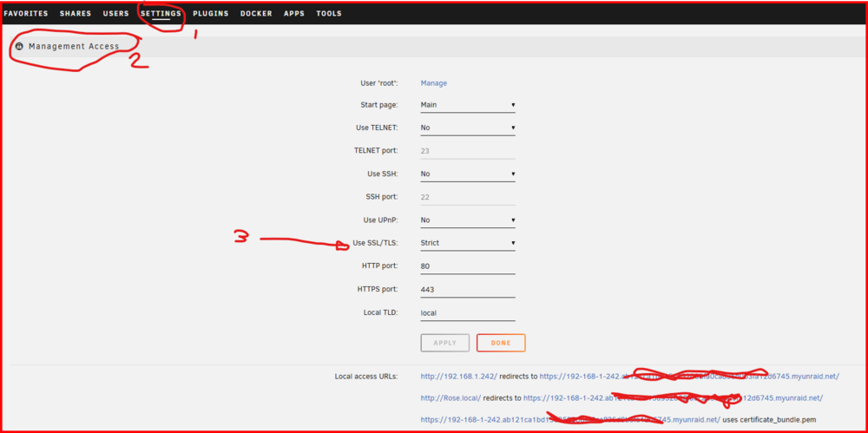Open the Start page dropdown
The height and width of the screenshot is (433, 868).
tap(468, 105)
